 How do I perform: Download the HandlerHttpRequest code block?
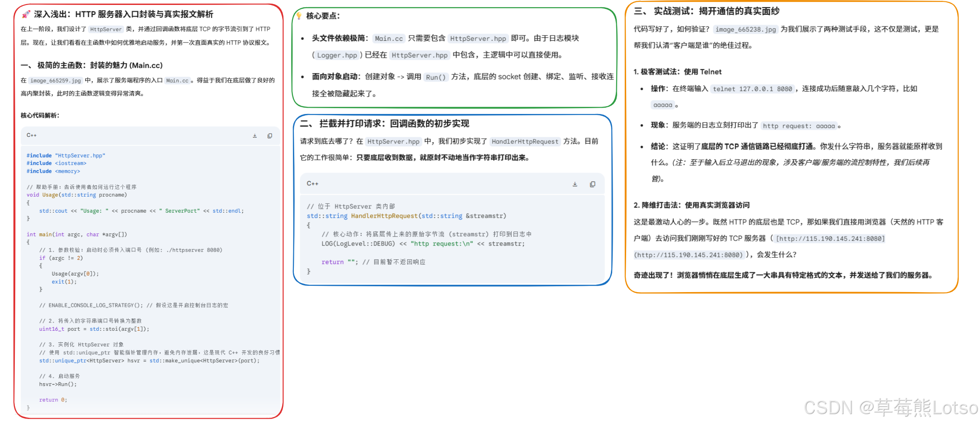575,184
